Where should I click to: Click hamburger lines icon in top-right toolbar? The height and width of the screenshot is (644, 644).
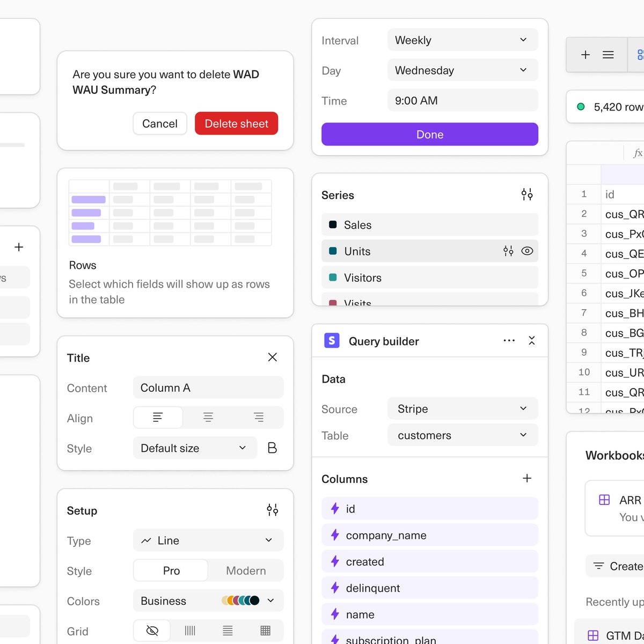608,55
